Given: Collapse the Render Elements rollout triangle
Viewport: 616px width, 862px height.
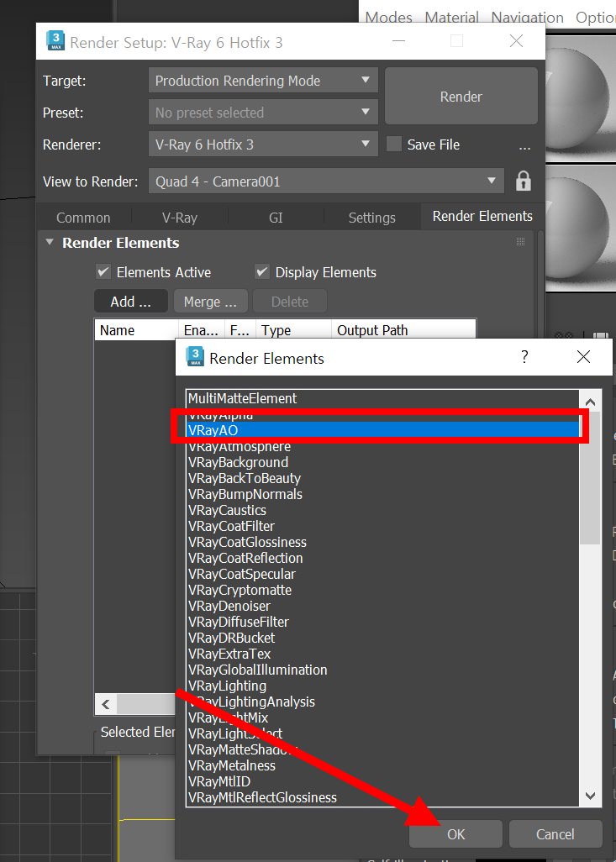Looking at the screenshot, I should pos(50,242).
